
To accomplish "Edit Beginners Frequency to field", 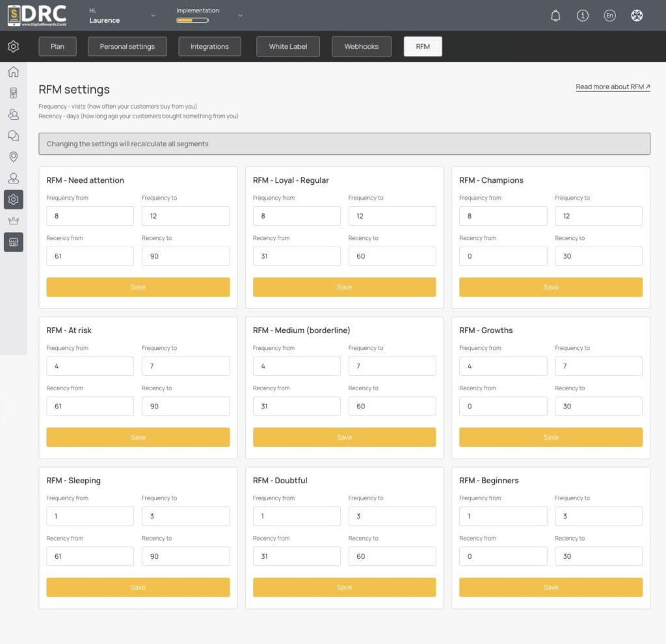I will click(598, 516).
